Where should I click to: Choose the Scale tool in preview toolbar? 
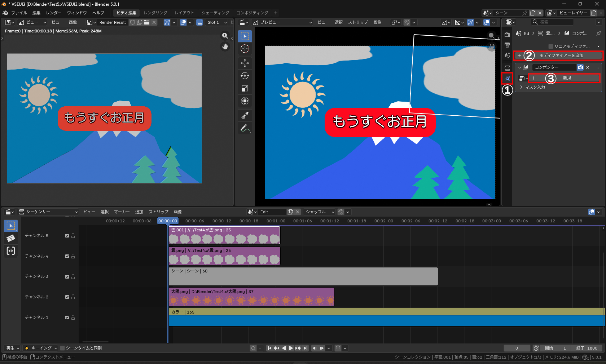point(245,88)
